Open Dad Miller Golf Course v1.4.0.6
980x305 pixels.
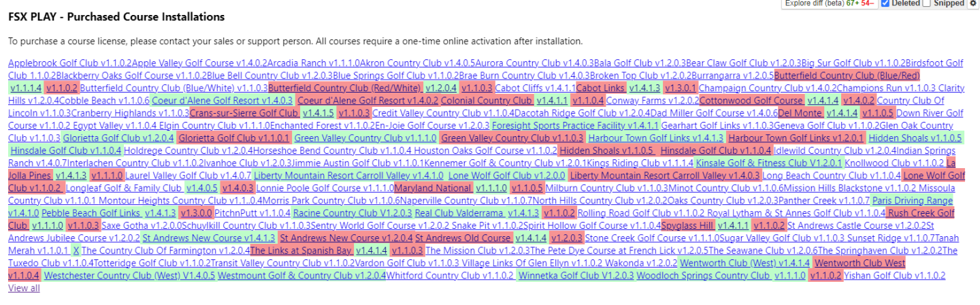pos(714,113)
